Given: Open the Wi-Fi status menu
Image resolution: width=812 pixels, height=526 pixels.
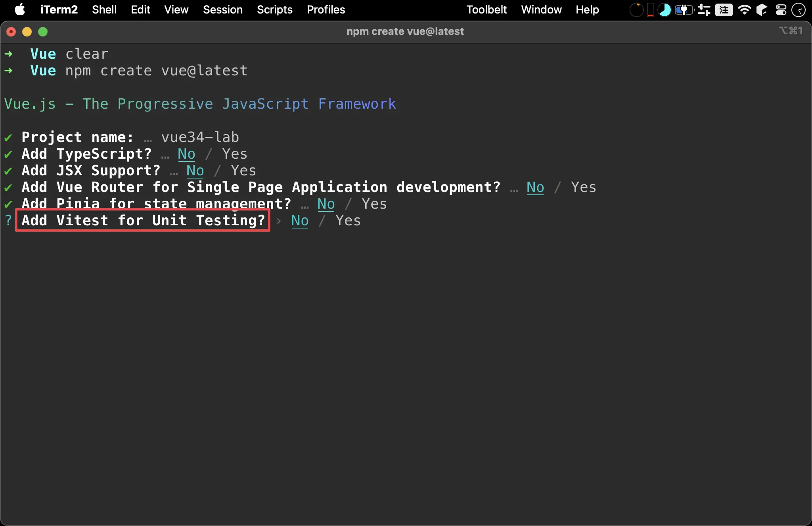Looking at the screenshot, I should 745,10.
